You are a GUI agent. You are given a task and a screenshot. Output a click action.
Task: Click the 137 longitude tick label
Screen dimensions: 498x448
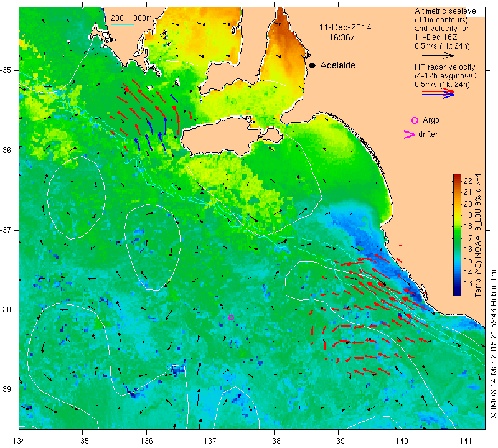click(210, 441)
